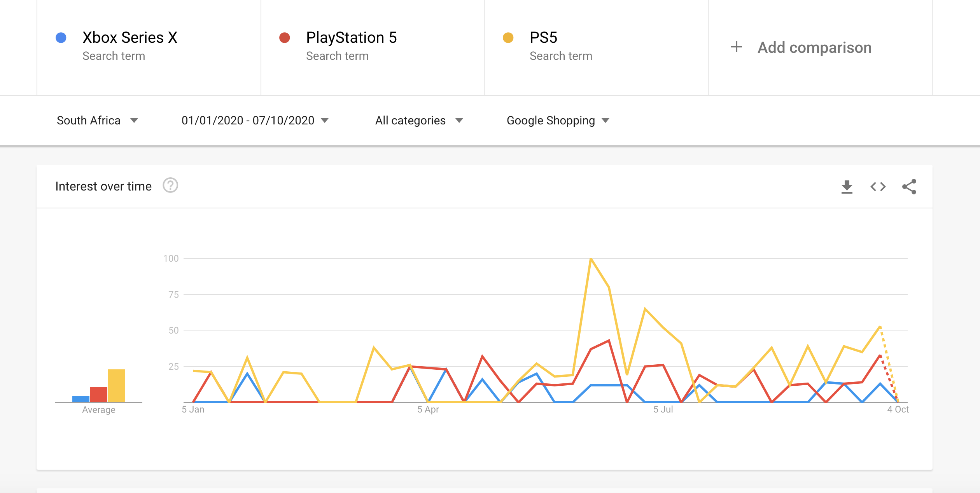980x493 pixels.
Task: Click the red PlayStation 5 average bar
Action: [x=99, y=395]
